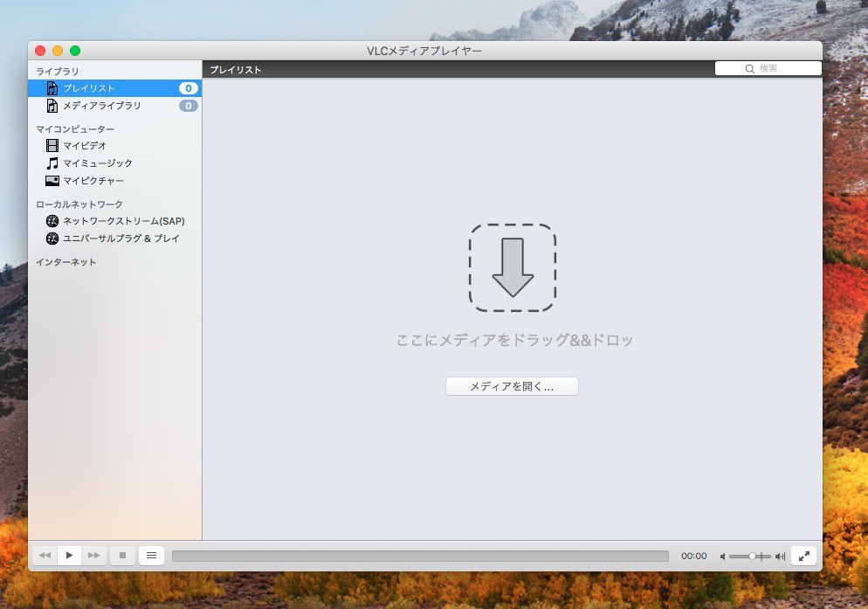Click the max volume speaker icon
This screenshot has width=868, height=609.
pyautogui.click(x=780, y=556)
